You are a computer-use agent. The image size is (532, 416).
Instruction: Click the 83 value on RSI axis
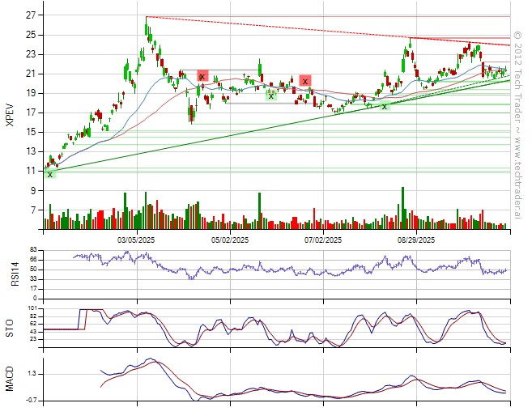pos(33,250)
